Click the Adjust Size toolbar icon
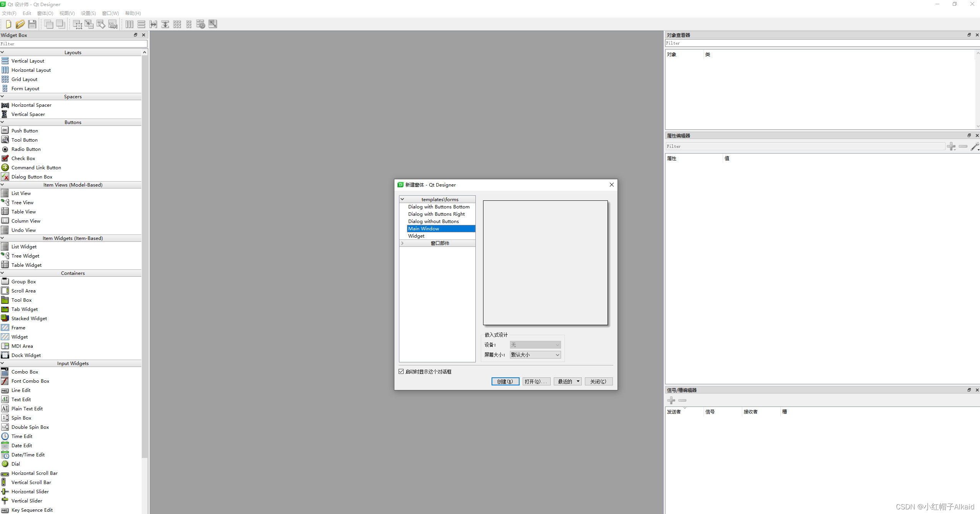980x514 pixels. tap(213, 24)
